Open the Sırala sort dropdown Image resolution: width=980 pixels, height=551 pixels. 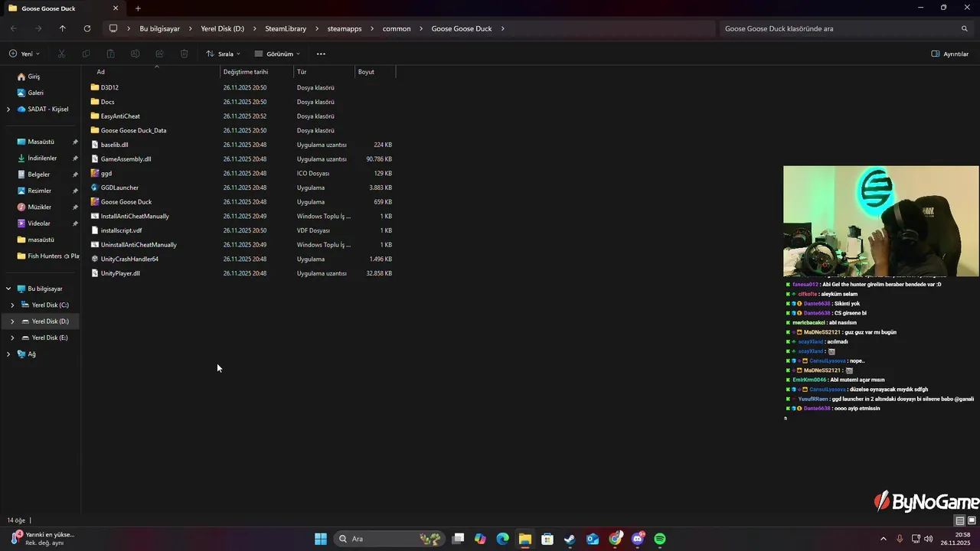[x=223, y=54]
